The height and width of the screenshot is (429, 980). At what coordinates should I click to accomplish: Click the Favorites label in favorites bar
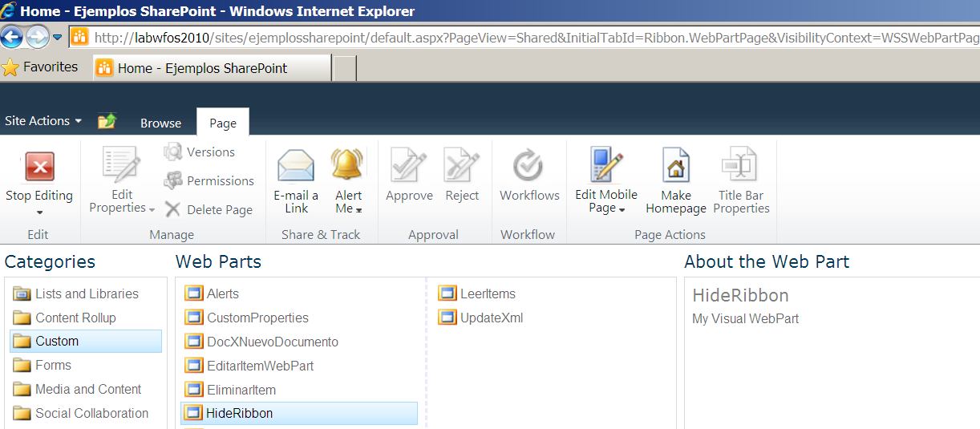coord(51,67)
